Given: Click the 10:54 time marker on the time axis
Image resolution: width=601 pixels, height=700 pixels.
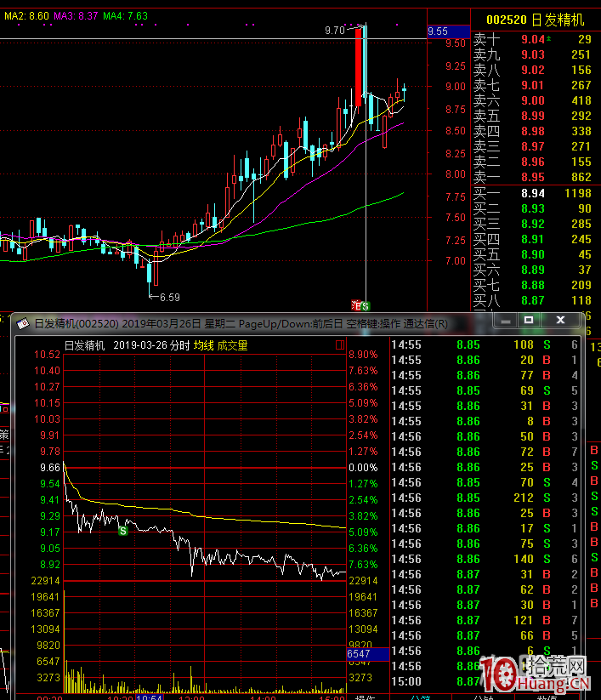Looking at the screenshot, I should coord(149,697).
